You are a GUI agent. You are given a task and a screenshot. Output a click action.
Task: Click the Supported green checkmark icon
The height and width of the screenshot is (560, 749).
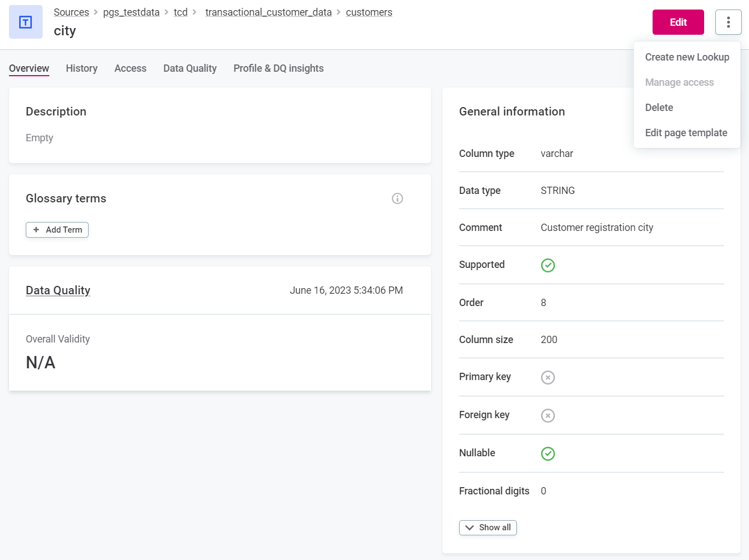click(x=548, y=265)
